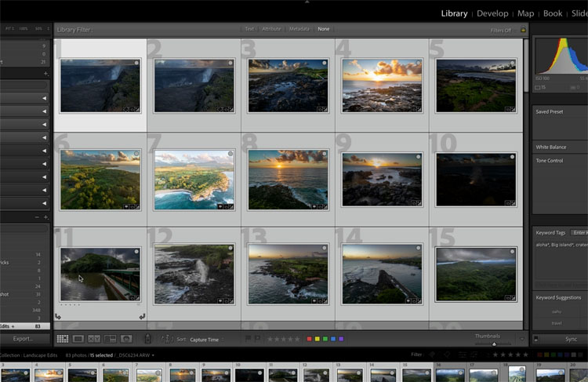
Task: Click the plus icon below the count 21
Action: (45, 74)
